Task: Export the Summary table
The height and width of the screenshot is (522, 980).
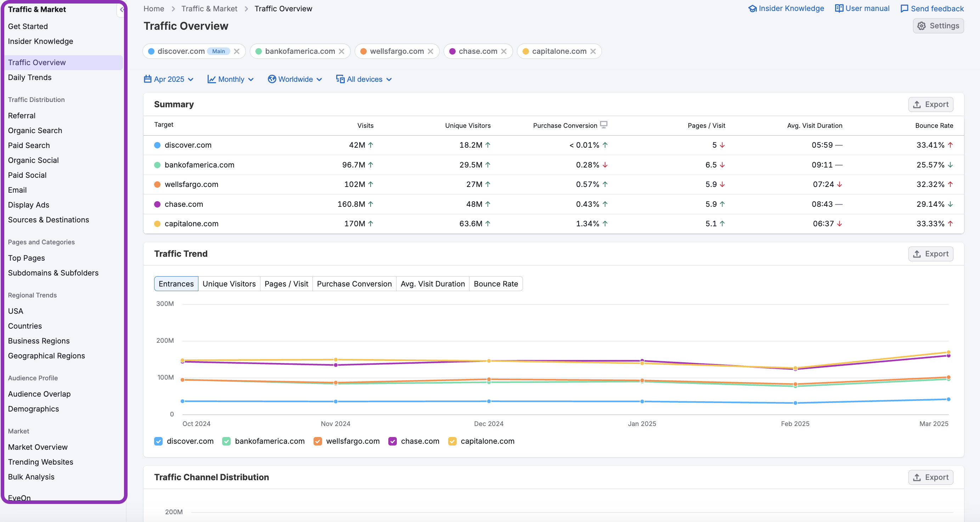Action: click(x=930, y=104)
